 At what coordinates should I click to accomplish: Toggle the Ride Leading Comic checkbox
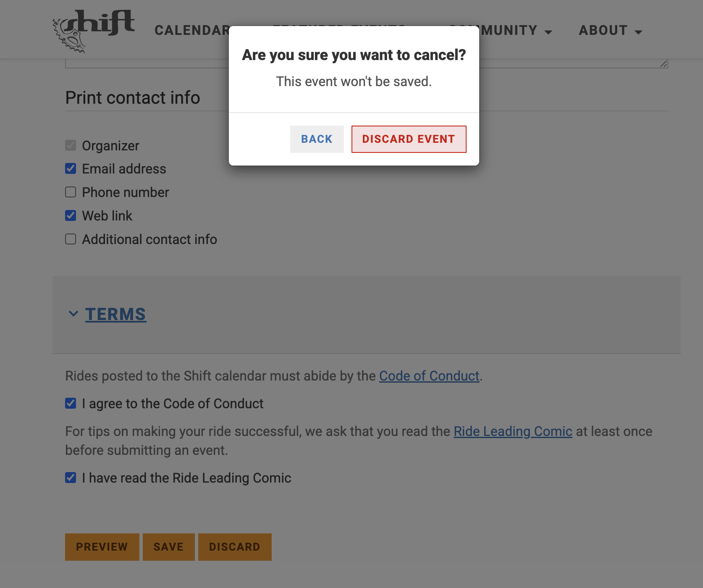tap(71, 478)
